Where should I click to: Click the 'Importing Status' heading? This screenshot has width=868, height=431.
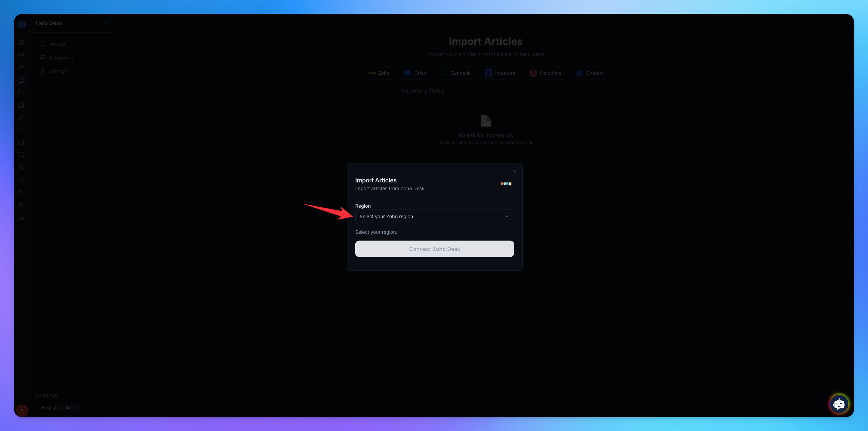423,91
